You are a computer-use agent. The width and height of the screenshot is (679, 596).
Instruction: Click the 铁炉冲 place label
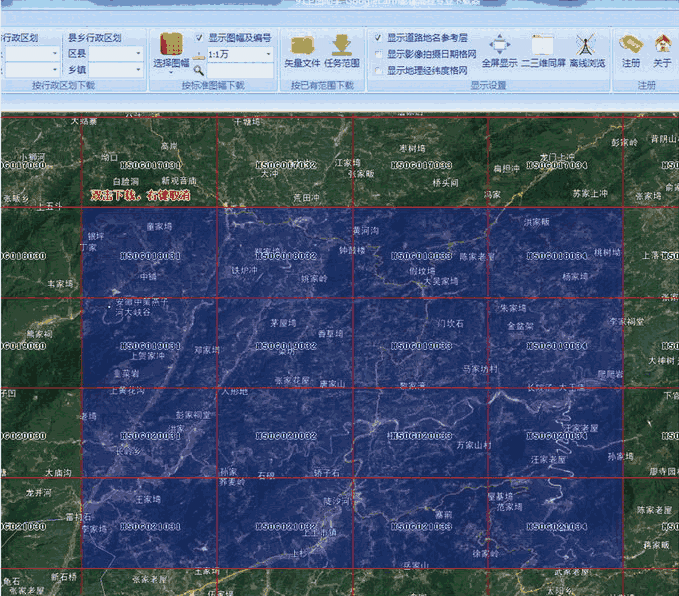[x=244, y=271]
